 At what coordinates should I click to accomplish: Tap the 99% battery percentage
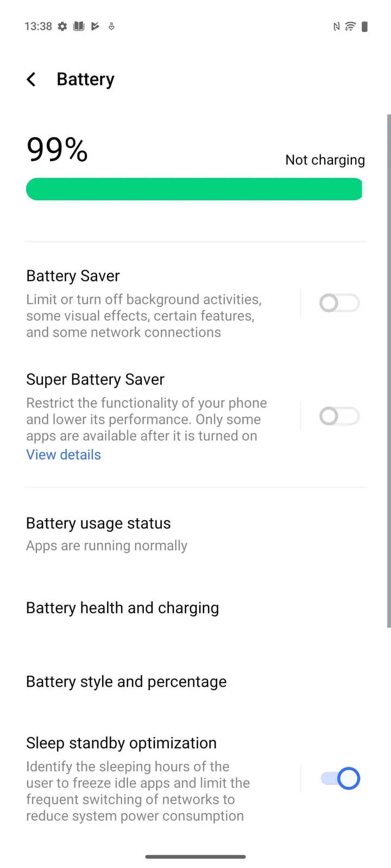tap(57, 149)
